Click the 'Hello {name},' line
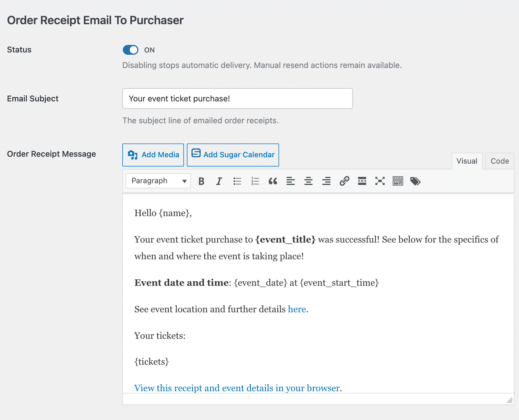Viewport: 519px width, 420px height. point(163,213)
